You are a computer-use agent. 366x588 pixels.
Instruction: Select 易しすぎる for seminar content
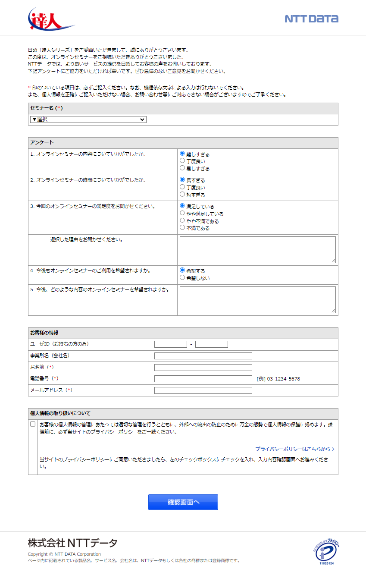pyautogui.click(x=182, y=168)
